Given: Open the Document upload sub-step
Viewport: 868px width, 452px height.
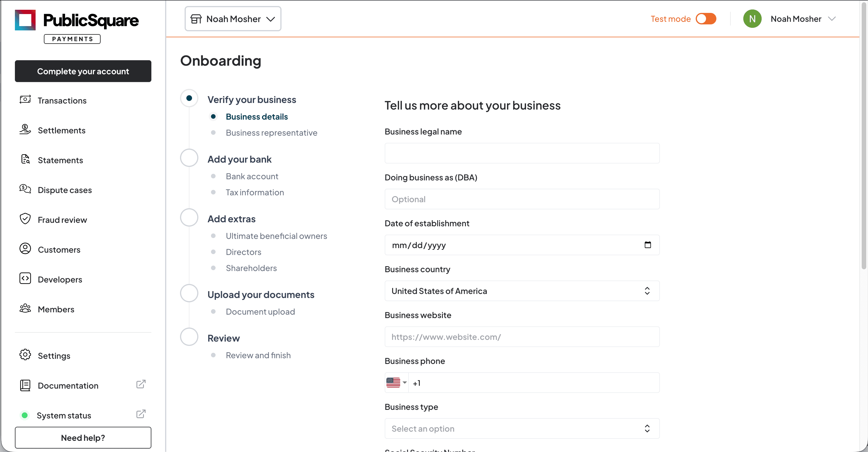Looking at the screenshot, I should coord(260,312).
